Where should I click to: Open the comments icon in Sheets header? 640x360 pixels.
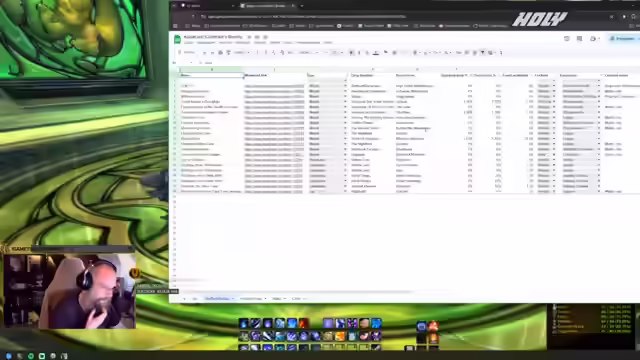pyautogui.click(x=579, y=38)
